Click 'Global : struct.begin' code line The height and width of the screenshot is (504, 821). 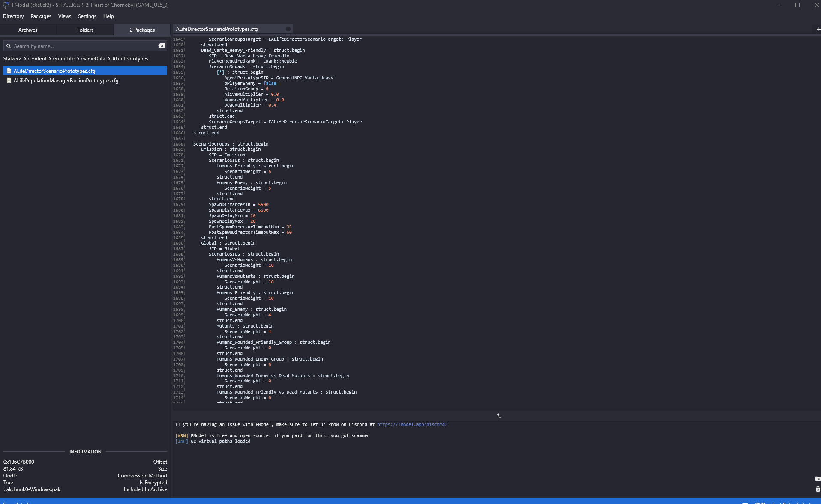click(x=228, y=243)
